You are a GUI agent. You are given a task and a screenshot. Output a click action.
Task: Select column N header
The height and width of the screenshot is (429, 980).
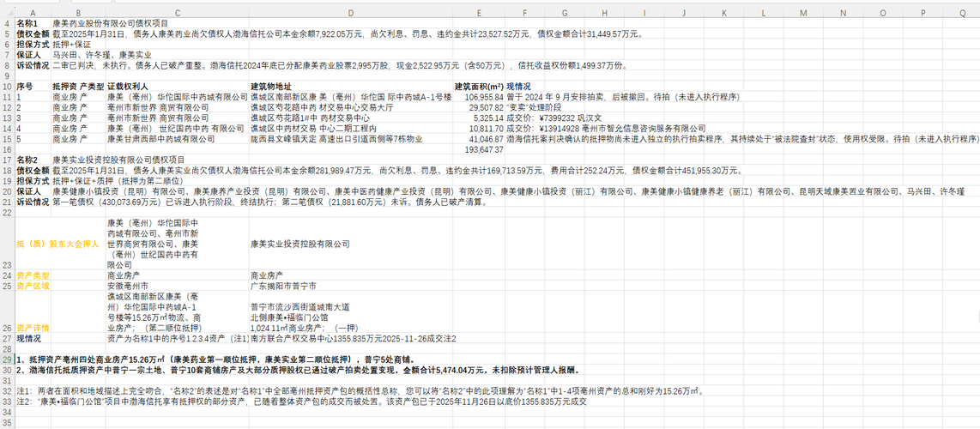click(843, 13)
